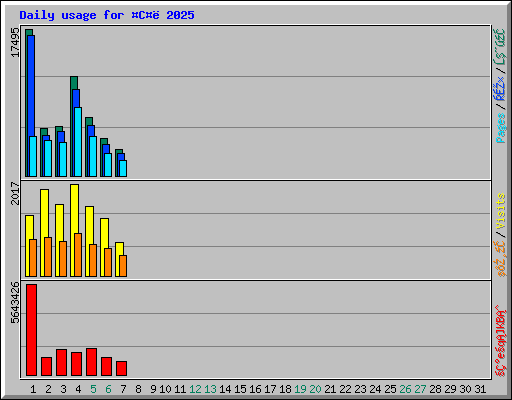Click the day label 1 on x-axis

33,389
